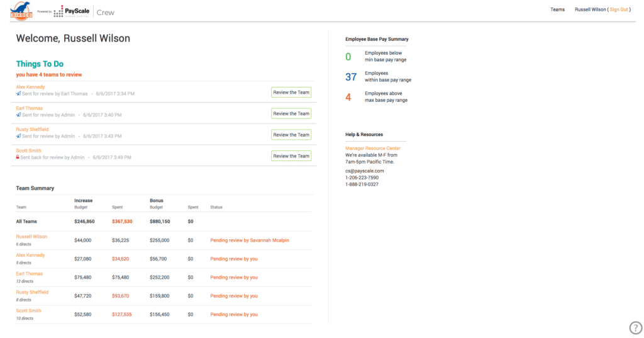Review the Team for Scott Smith
Viewport: 644px width, 338px height.
click(291, 156)
